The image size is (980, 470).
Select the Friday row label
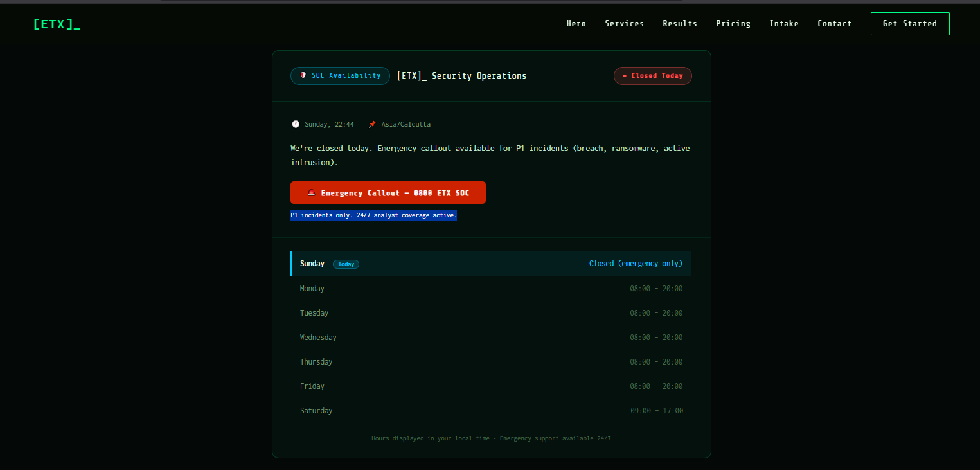click(312, 386)
